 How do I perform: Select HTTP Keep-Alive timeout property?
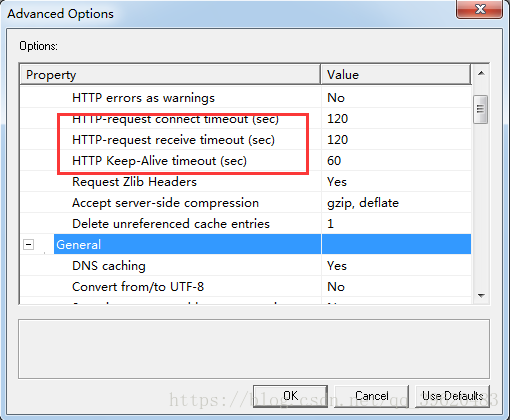pyautogui.click(x=159, y=161)
